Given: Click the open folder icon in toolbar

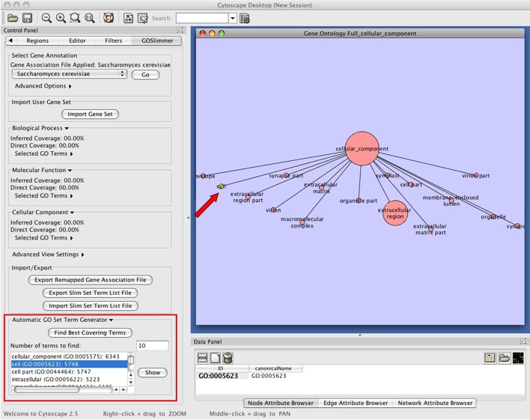Looking at the screenshot, I should [x=13, y=17].
